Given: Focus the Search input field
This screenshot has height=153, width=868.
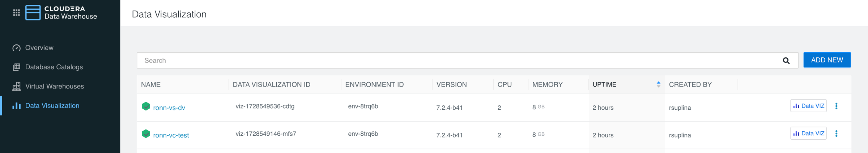Looking at the screenshot, I should [x=456, y=61].
